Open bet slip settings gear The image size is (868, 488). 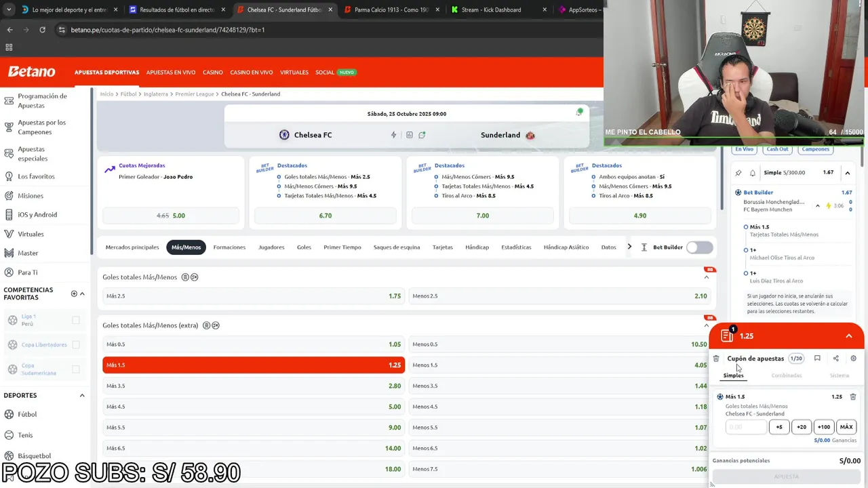(x=853, y=359)
